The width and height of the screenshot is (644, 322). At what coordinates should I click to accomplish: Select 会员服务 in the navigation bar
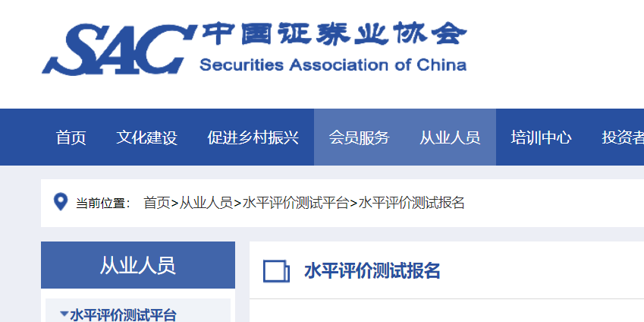point(359,137)
